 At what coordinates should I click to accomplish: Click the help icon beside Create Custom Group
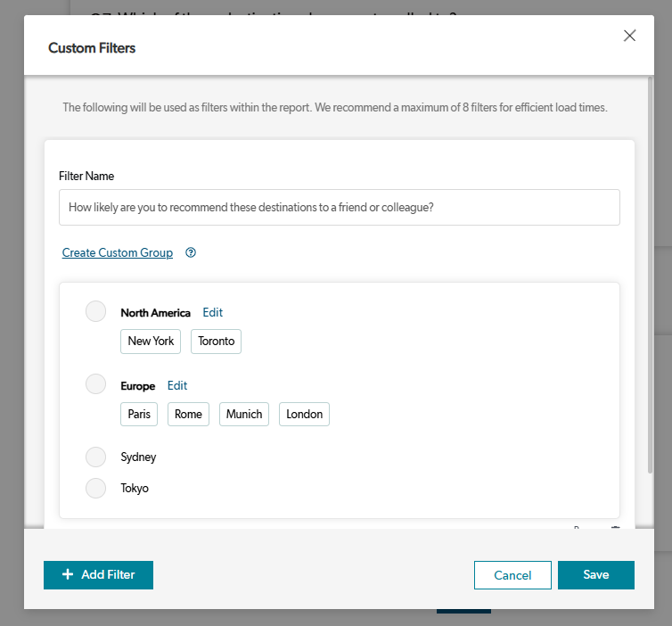[x=191, y=252]
